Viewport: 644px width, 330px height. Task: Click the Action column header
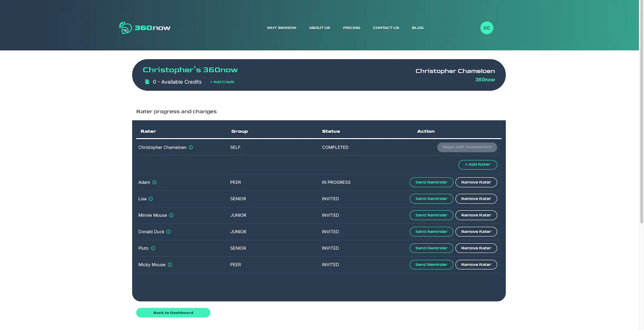[x=426, y=131]
